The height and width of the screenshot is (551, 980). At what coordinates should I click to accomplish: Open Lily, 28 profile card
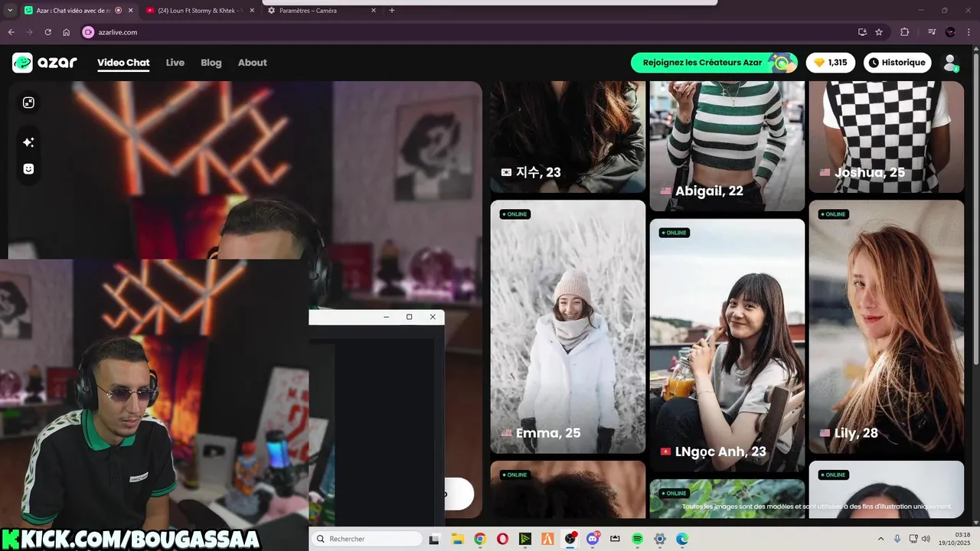[886, 327]
